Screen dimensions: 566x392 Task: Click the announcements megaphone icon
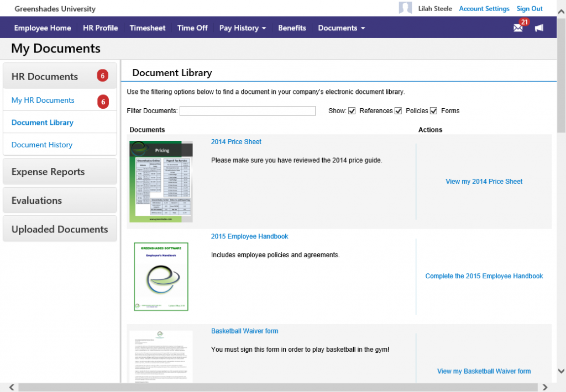point(539,28)
